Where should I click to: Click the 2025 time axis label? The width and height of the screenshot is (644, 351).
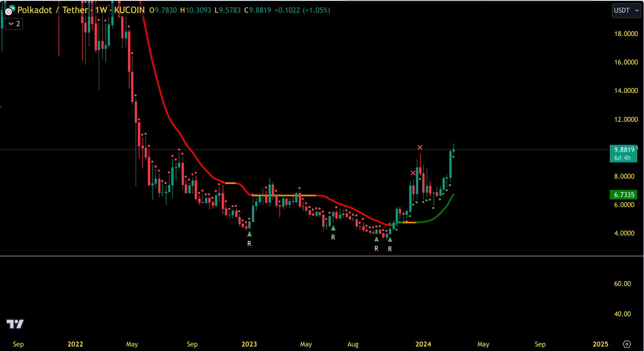[601, 344]
